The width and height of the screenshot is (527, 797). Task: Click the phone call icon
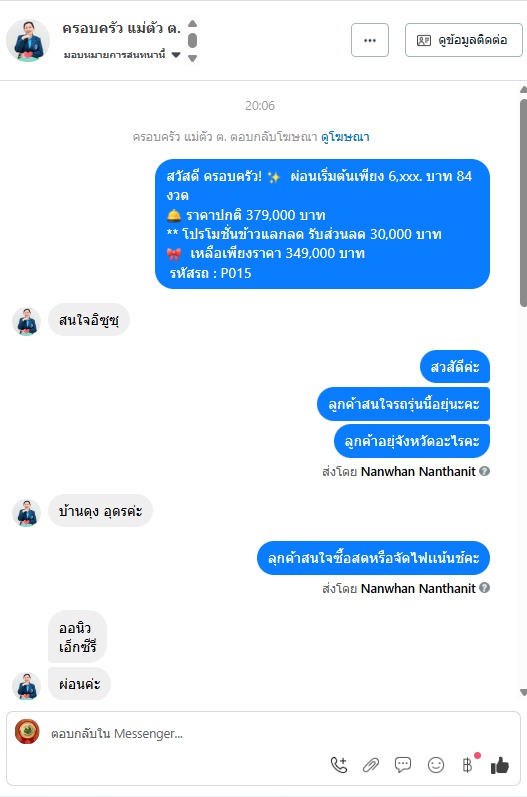(x=339, y=764)
